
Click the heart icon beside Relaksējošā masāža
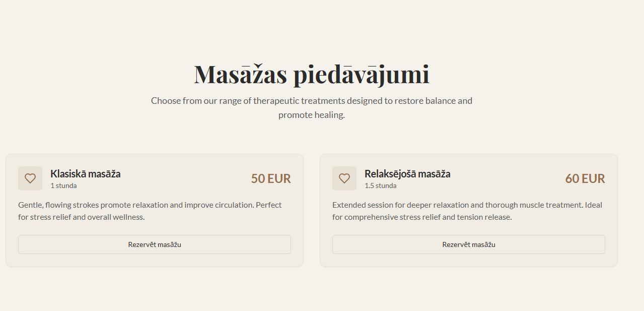coord(344,178)
